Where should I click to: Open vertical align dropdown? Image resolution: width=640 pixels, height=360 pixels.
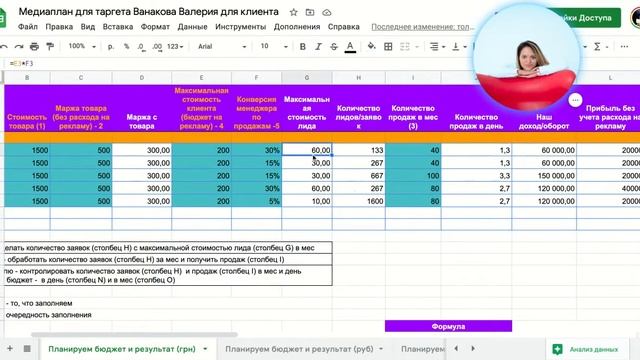pyautogui.click(x=459, y=47)
